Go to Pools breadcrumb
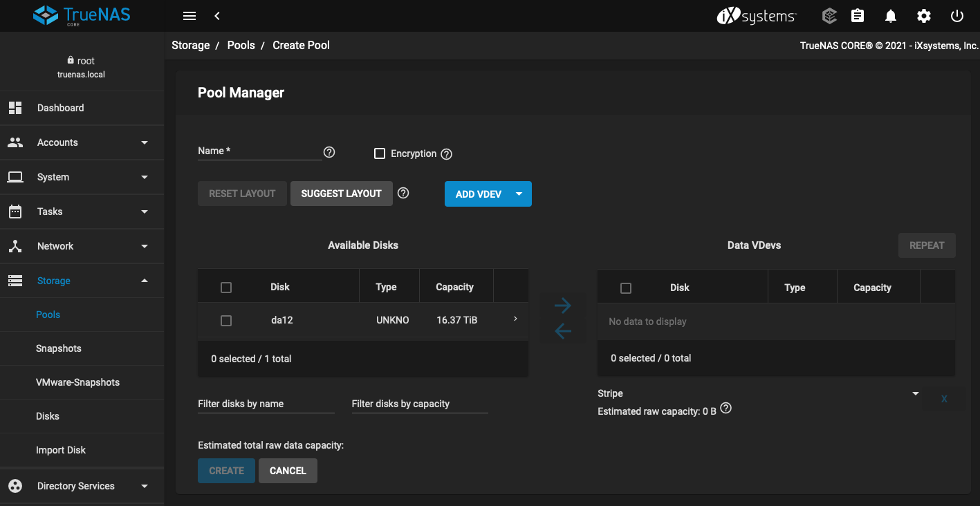 pos(241,45)
